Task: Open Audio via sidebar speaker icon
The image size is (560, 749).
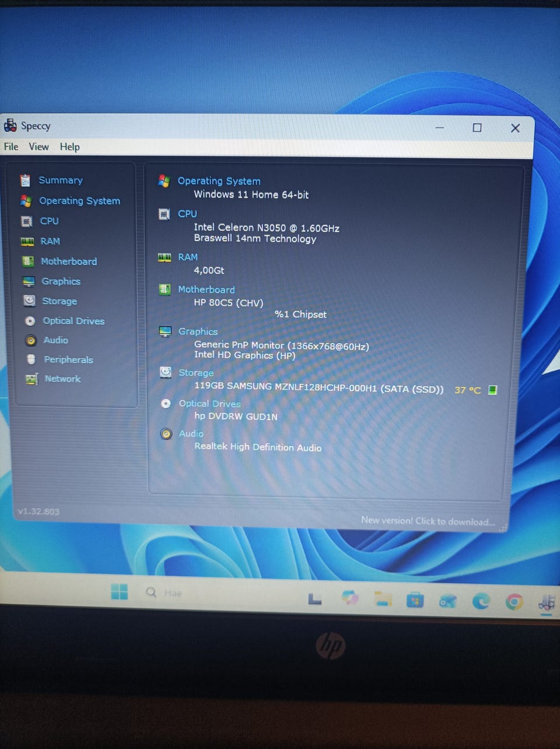Action: click(32, 340)
